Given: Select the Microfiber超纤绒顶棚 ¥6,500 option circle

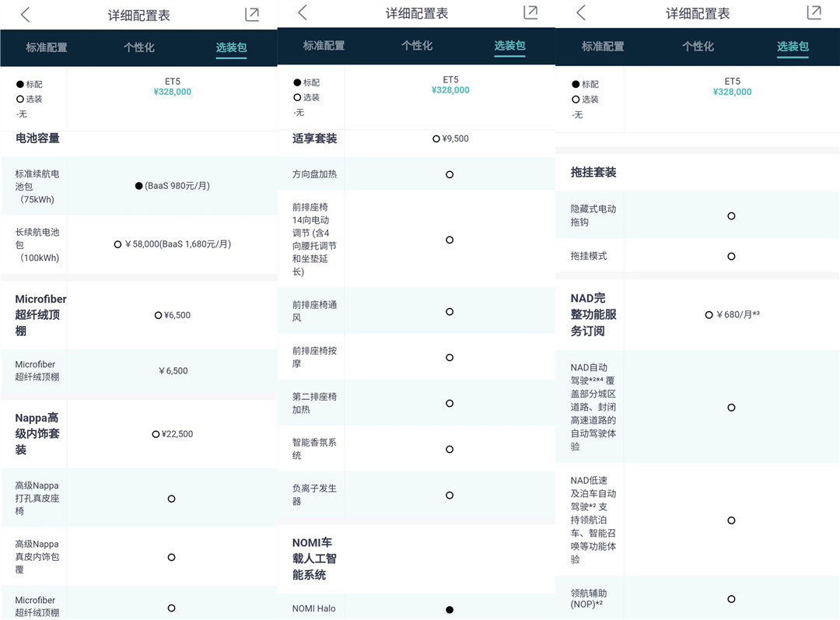Looking at the screenshot, I should click(159, 315).
